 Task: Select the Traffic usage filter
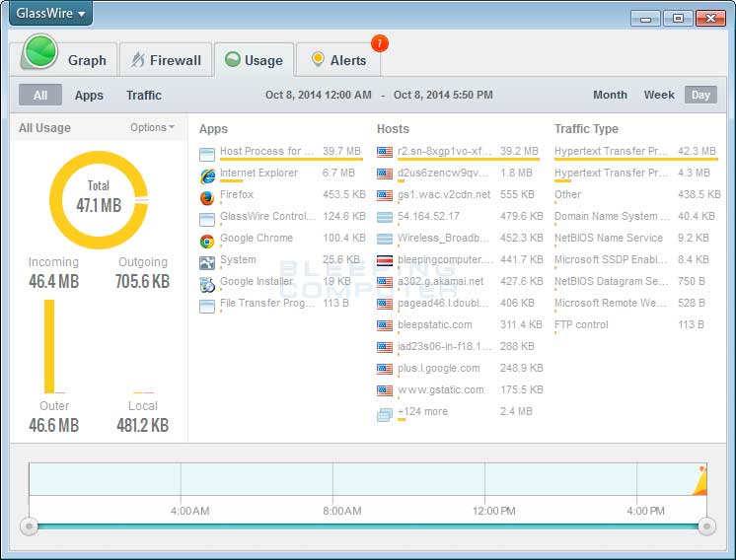point(144,96)
